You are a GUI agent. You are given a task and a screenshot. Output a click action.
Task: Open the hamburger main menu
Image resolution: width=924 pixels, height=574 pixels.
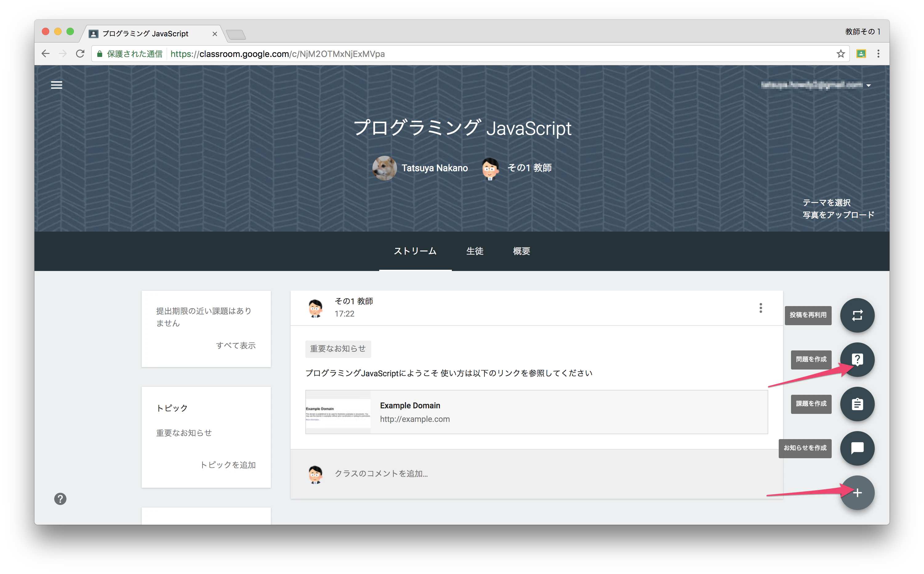click(57, 85)
